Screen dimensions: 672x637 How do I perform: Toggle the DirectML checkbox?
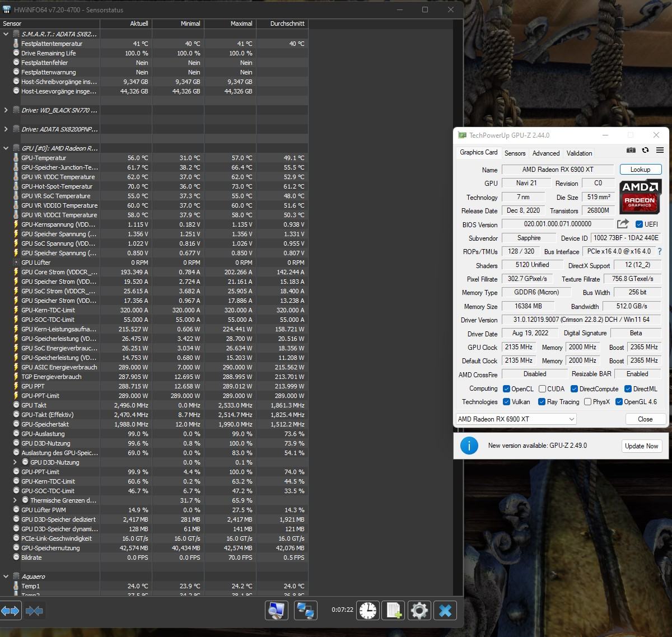coord(628,389)
